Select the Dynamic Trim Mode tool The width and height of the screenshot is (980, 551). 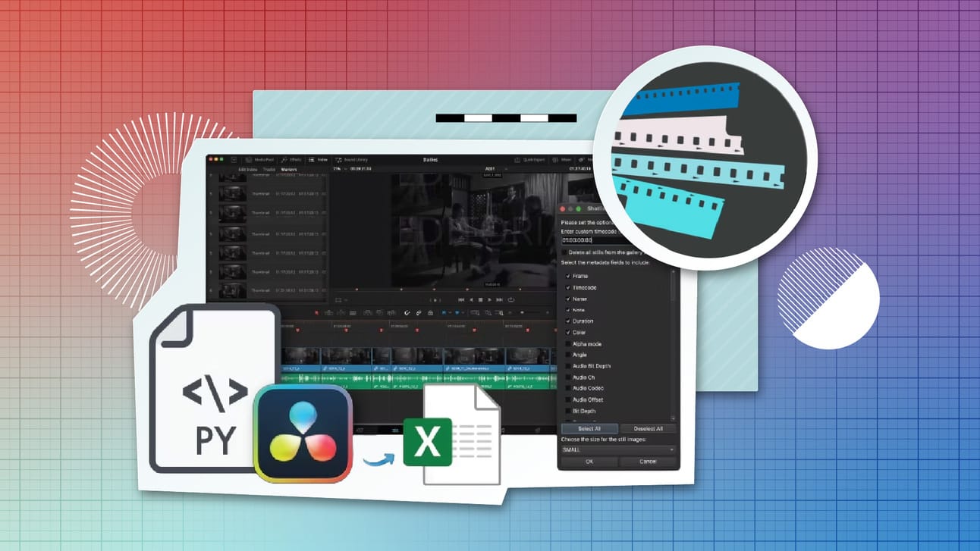(341, 312)
